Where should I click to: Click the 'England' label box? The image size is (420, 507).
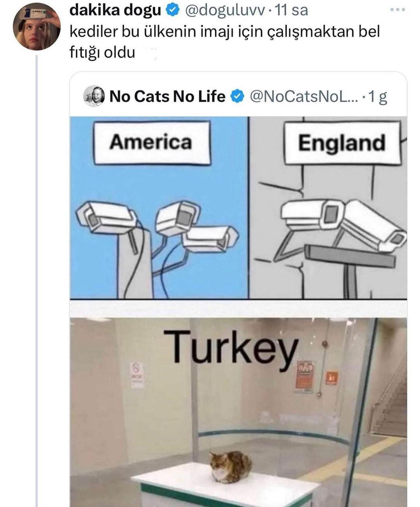point(342,143)
